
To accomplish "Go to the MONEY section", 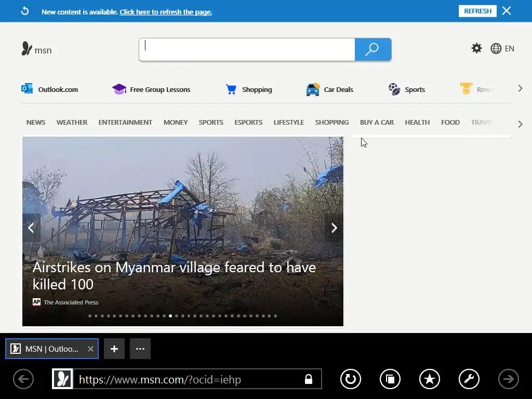I will point(176,122).
